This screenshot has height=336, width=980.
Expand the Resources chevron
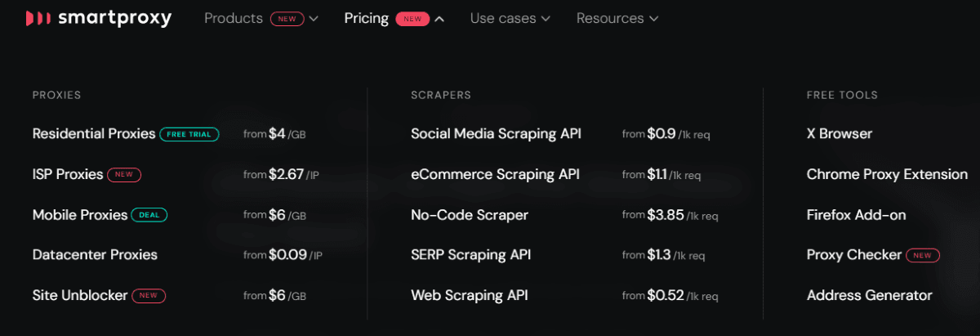653,19
